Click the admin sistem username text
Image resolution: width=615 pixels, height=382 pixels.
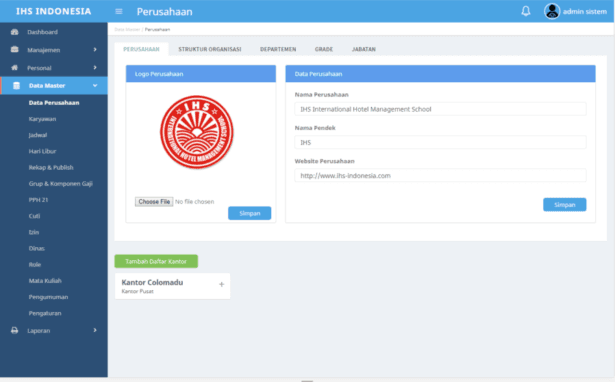coord(584,11)
